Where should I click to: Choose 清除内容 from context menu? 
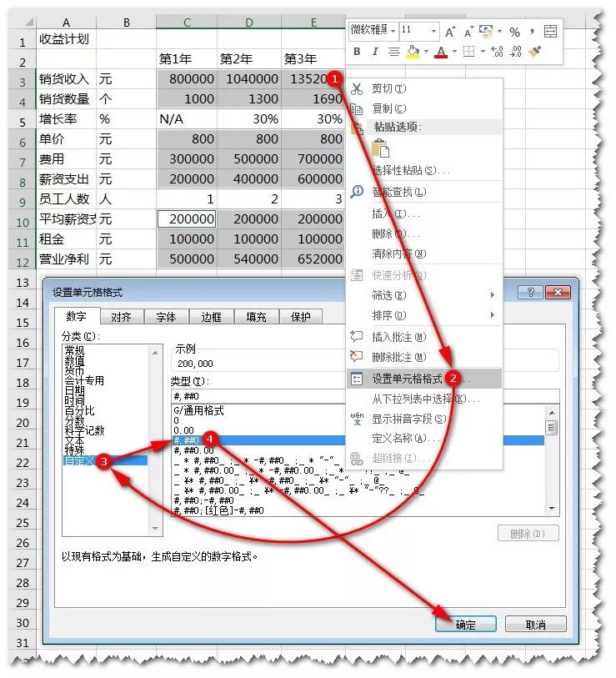click(x=424, y=254)
